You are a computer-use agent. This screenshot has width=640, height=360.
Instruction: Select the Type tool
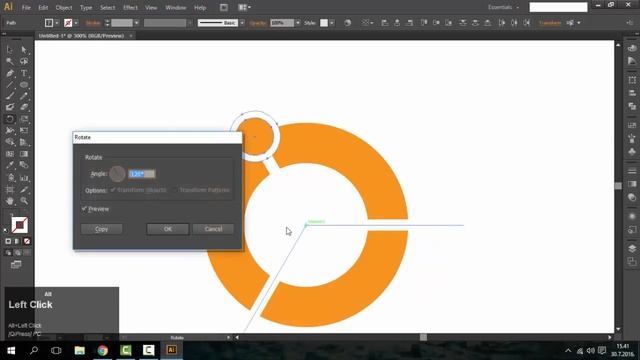click(24, 73)
